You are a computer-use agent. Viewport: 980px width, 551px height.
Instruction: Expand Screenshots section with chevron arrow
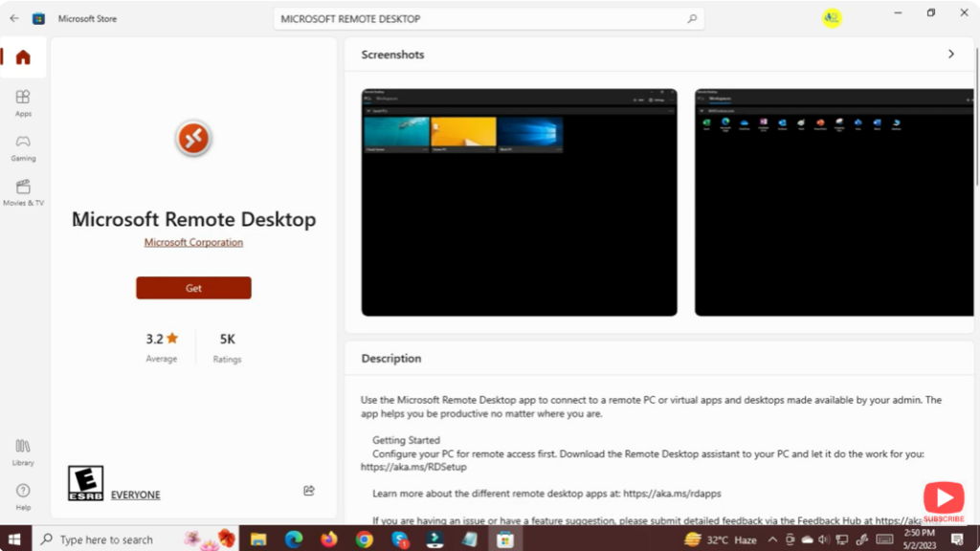pyautogui.click(x=950, y=55)
